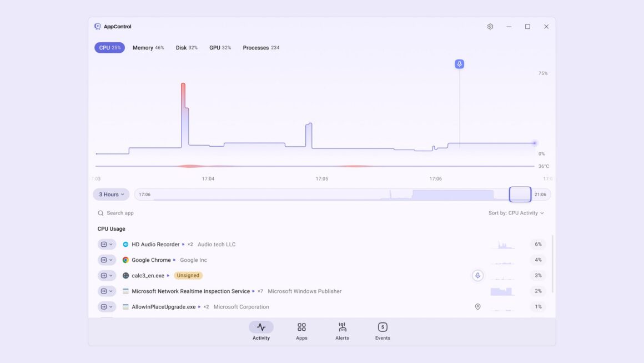The width and height of the screenshot is (644, 363).
Task: Click Microsoft Corporation publisher text
Action: pos(241,307)
